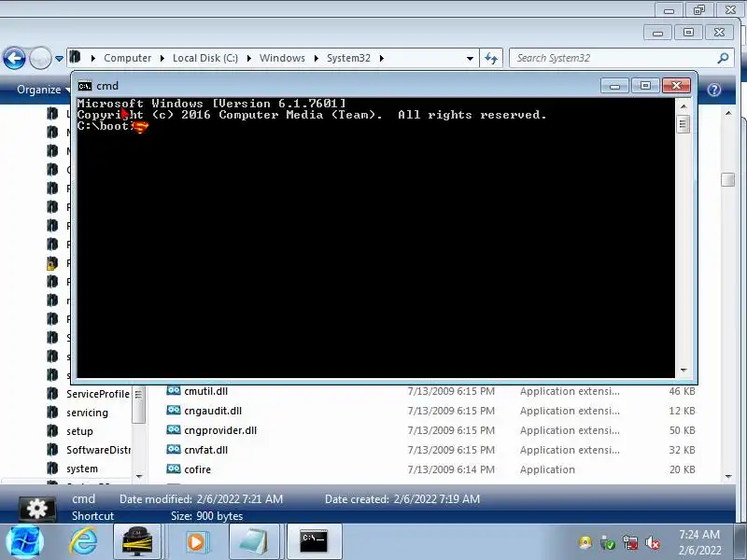The image size is (747, 560).
Task: Click the cnvfat.dll file icon
Action: pos(174,449)
